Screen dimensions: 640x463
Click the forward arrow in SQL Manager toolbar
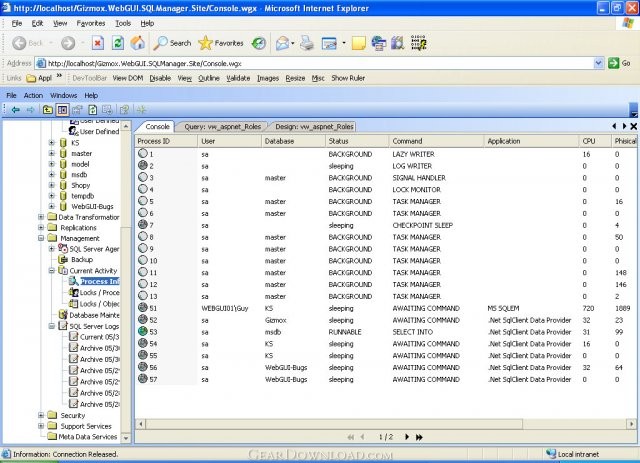(31, 109)
